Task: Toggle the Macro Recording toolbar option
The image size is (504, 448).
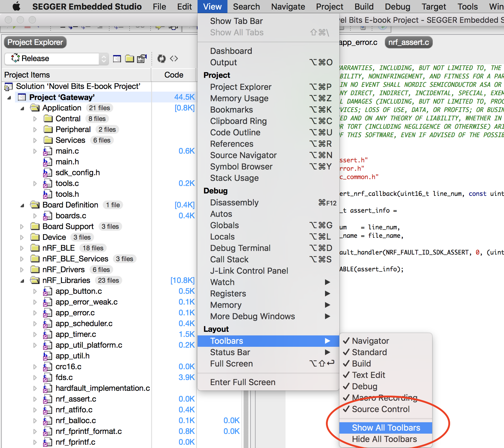Action: (x=386, y=398)
